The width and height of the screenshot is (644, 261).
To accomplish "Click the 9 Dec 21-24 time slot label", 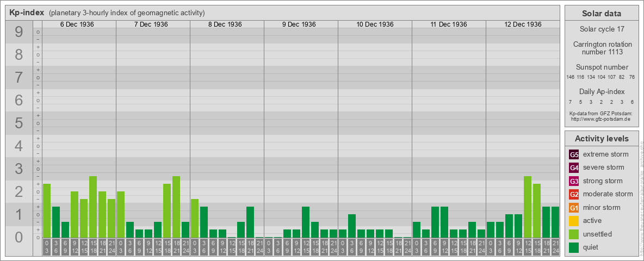I will (x=333, y=247).
